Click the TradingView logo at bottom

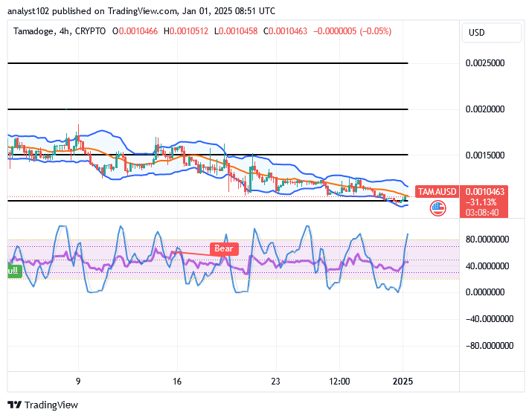click(42, 405)
